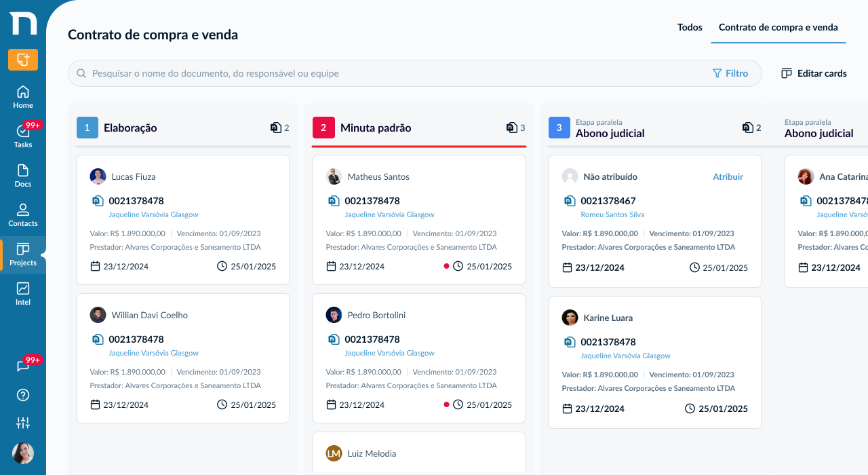This screenshot has width=868, height=475.
Task: Click the first Abono judicial document count icon
Action: [x=747, y=128]
